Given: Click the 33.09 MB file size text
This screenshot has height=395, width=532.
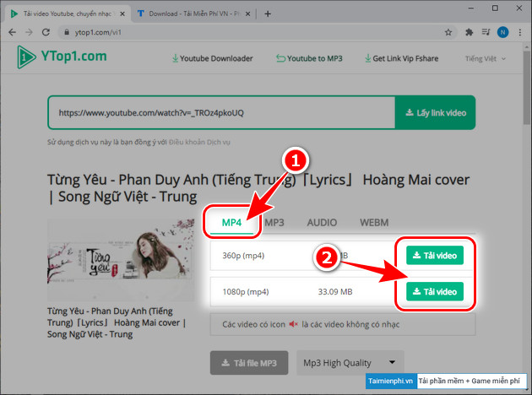Looking at the screenshot, I should click(x=335, y=291).
